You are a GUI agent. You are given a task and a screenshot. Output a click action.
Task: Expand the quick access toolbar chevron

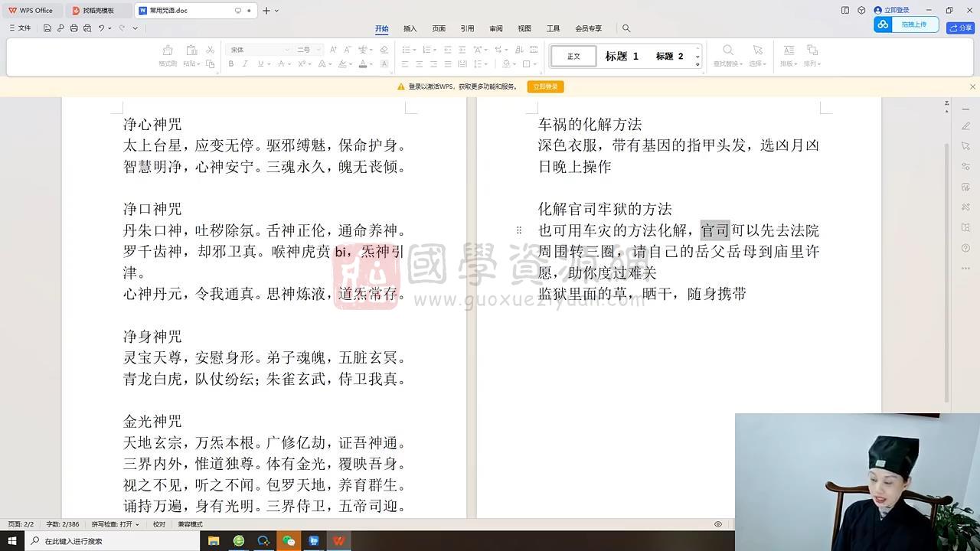[136, 28]
